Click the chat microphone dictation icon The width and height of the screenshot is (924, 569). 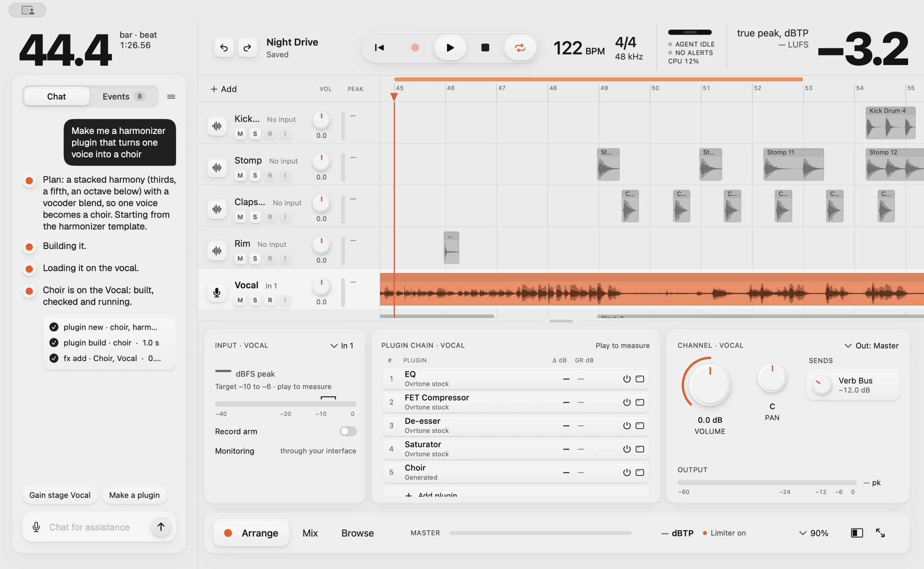(36, 527)
